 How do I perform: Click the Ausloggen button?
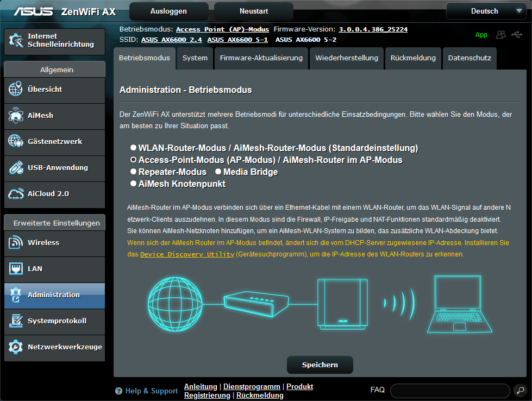(x=168, y=11)
